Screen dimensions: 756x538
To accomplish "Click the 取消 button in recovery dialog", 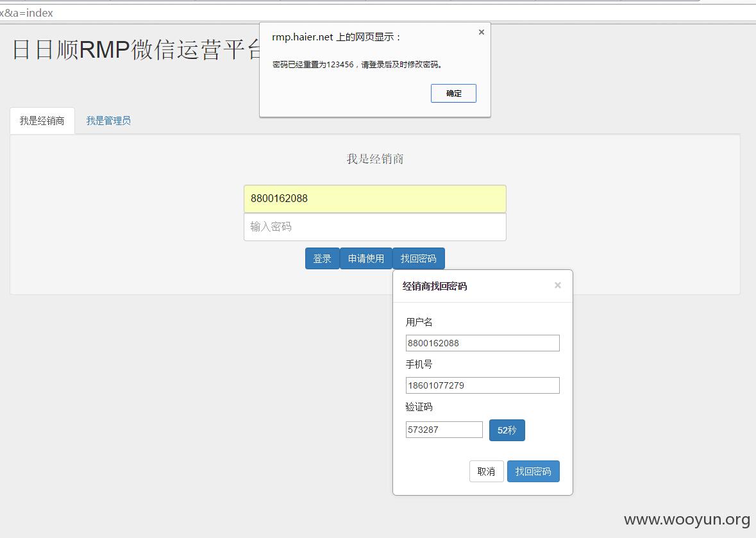I will pyautogui.click(x=486, y=471).
